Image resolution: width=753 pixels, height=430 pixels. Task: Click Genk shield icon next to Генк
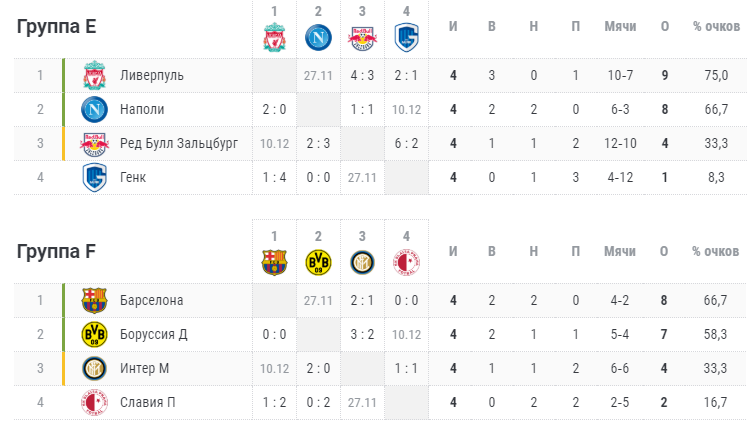(x=94, y=177)
